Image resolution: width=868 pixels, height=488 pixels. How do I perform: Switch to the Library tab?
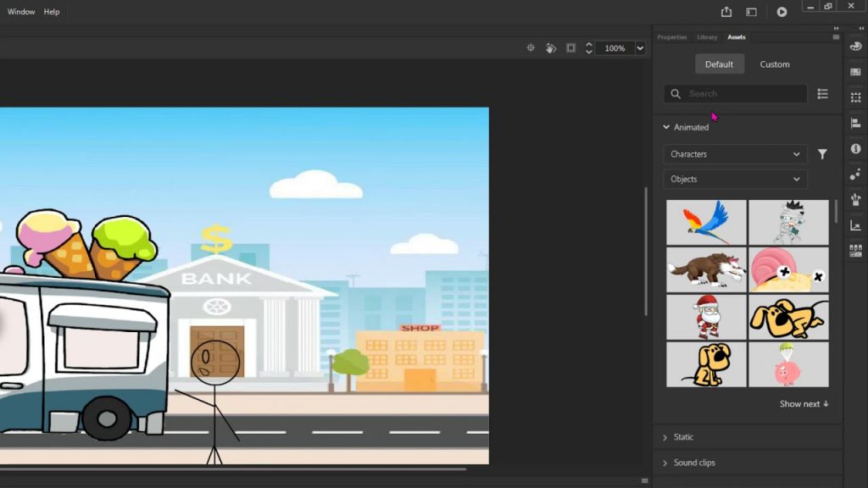click(707, 37)
